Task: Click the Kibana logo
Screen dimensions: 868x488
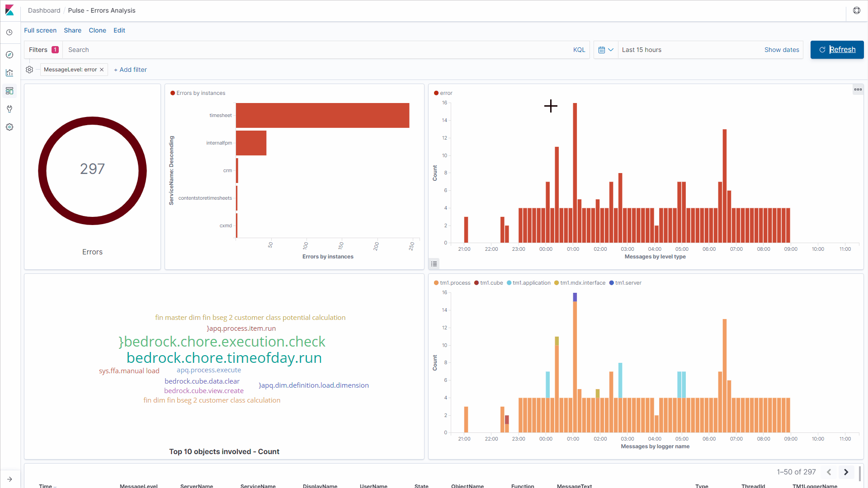Action: click(9, 10)
